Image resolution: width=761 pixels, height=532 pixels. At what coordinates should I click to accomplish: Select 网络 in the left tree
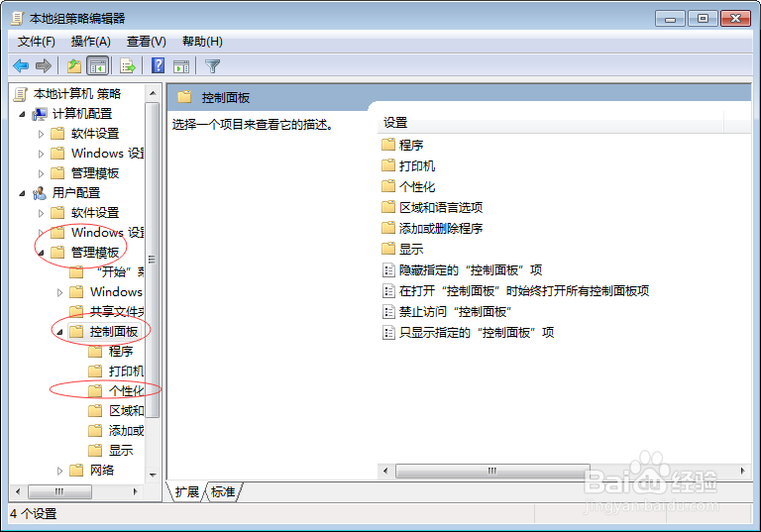click(101, 471)
